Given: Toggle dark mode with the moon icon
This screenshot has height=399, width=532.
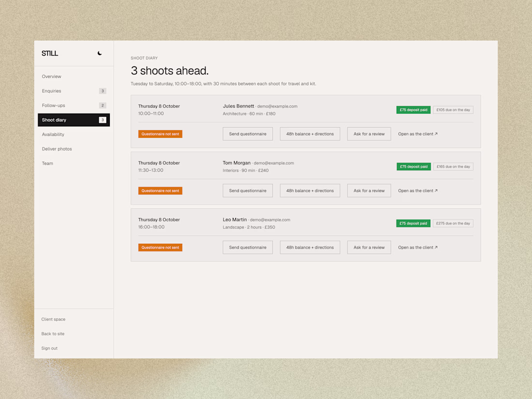Looking at the screenshot, I should [x=100, y=53].
